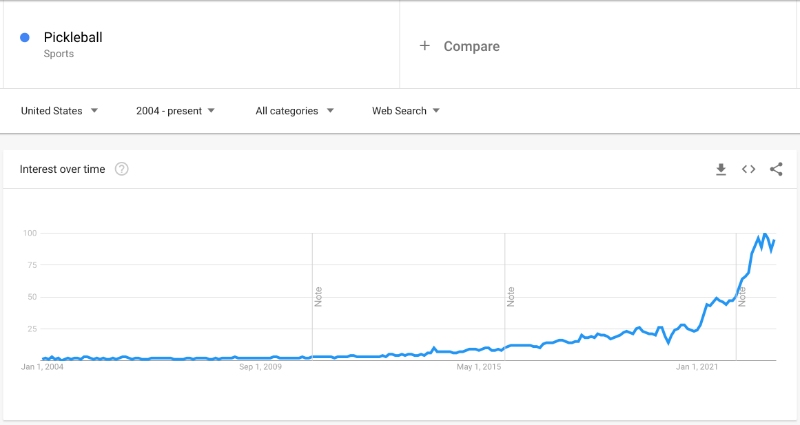This screenshot has height=425, width=800.
Task: Click the Jan 1, 2004 axis label
Action: click(42, 368)
